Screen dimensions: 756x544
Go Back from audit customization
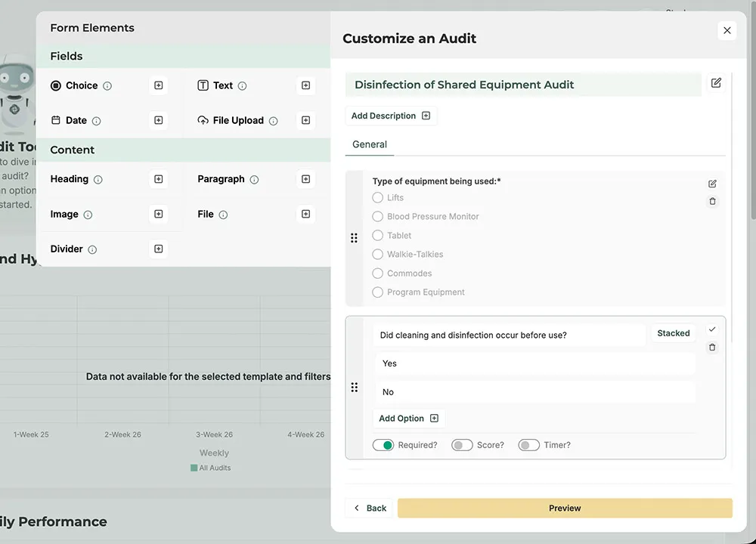(x=370, y=508)
